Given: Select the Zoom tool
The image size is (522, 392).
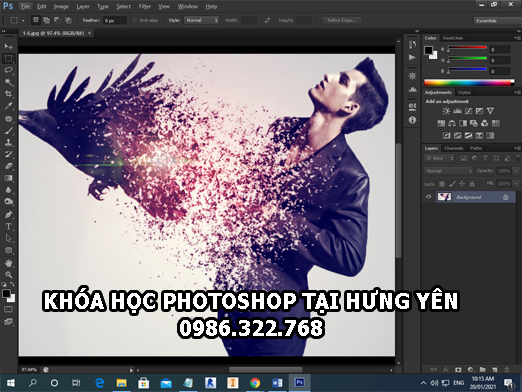Looking at the screenshot, I should 9,275.
